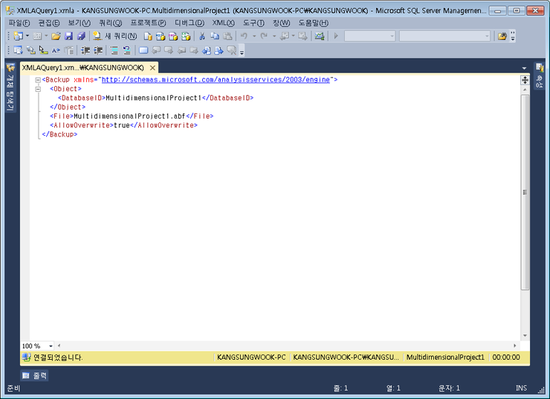Open the dropdown arrow beside New Project icon
This screenshot has height=399, width=550.
(27, 36)
